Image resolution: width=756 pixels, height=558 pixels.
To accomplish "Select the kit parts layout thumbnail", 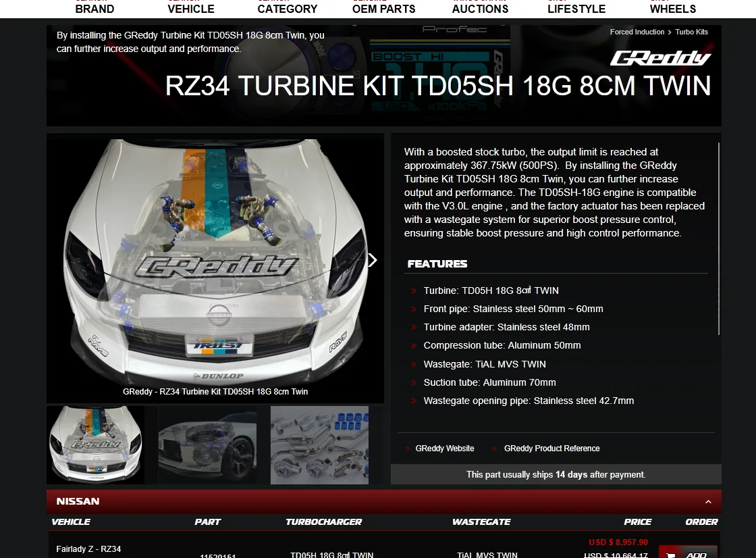I will pyautogui.click(x=319, y=445).
